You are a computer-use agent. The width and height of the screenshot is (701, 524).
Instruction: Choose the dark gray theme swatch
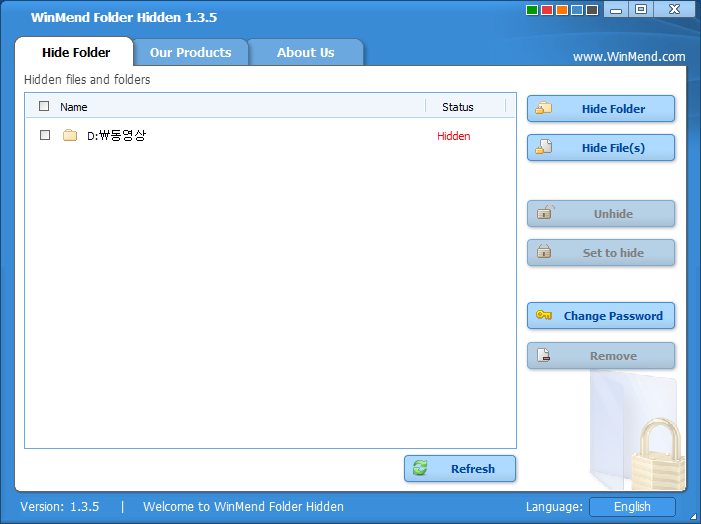point(592,10)
